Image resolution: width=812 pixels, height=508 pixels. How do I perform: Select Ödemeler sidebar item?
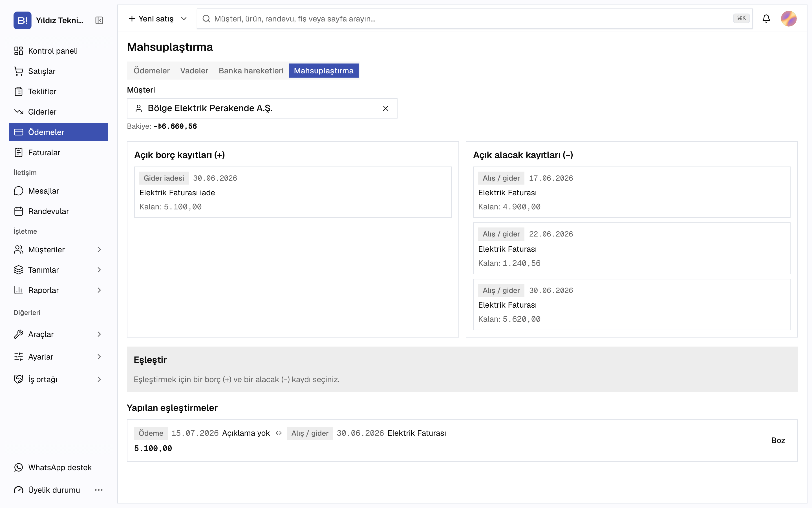click(x=59, y=132)
